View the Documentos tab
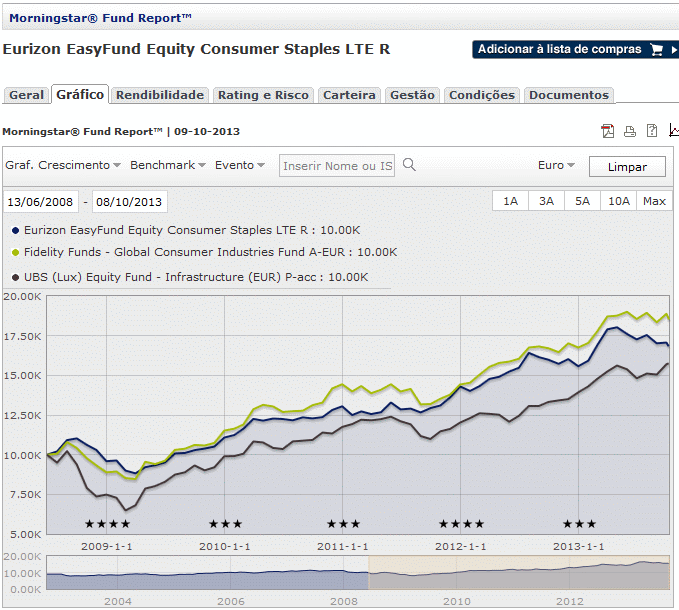 (x=569, y=95)
